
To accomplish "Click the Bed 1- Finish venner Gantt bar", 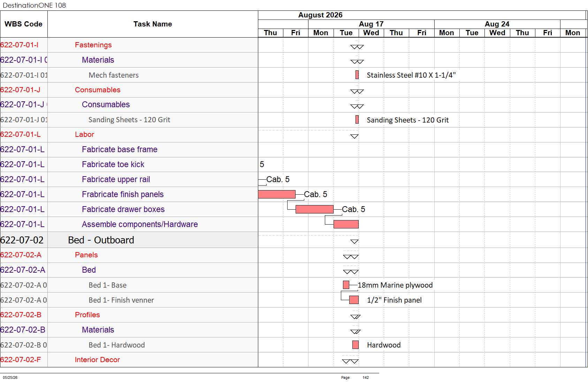I will (354, 300).
